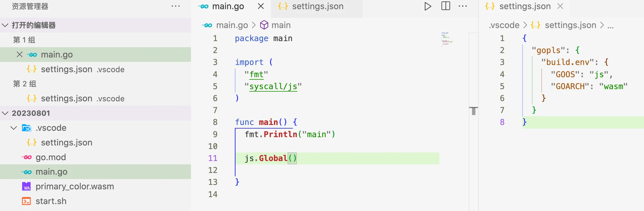Open editor more actions ellipsis menu

click(x=463, y=6)
